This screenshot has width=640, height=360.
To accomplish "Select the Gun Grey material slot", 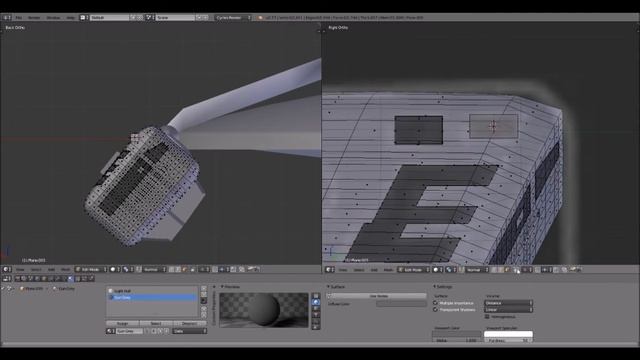I will point(152,298).
